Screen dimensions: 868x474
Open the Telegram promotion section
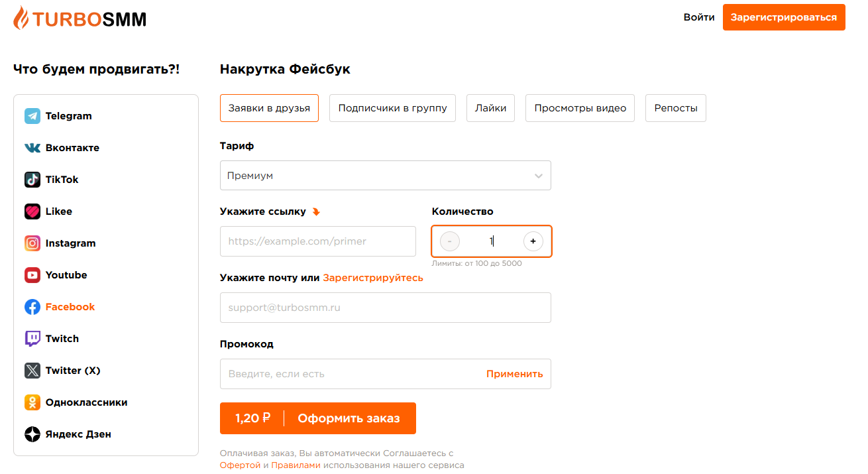[68, 116]
